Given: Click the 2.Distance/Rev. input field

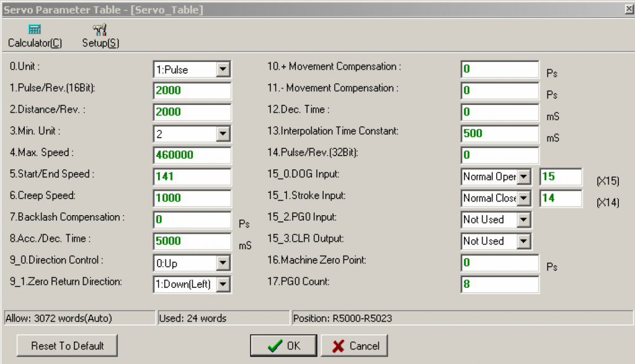Looking at the screenshot, I should point(192,112).
